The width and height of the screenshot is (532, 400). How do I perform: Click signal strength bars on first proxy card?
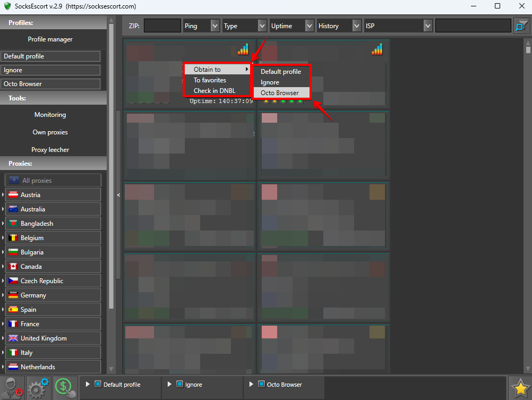243,49
